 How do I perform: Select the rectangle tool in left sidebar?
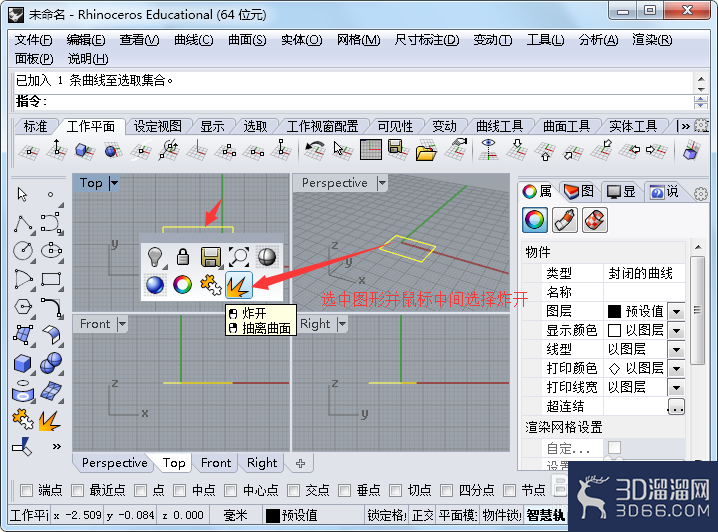[51, 279]
